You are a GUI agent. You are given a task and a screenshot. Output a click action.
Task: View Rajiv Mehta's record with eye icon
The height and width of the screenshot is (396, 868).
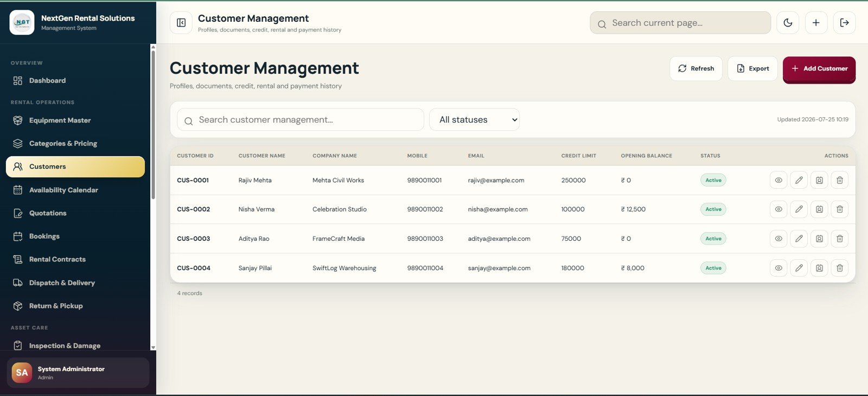pos(778,180)
